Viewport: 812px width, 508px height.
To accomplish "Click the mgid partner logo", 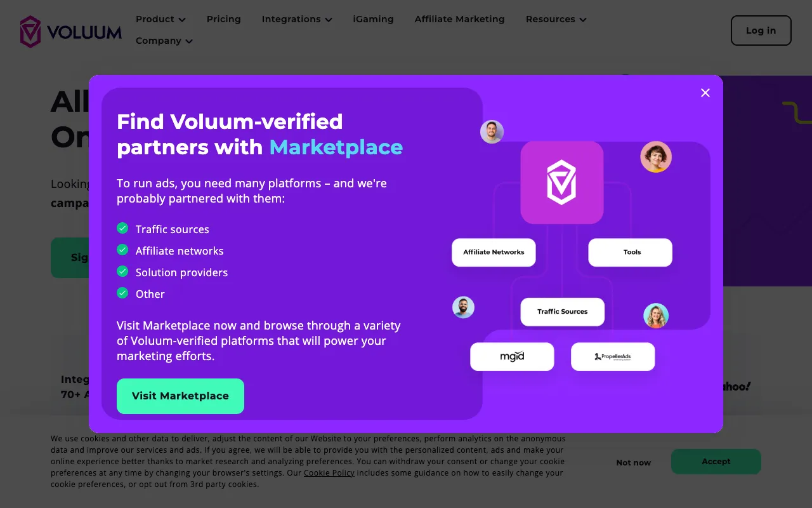I will click(x=511, y=356).
